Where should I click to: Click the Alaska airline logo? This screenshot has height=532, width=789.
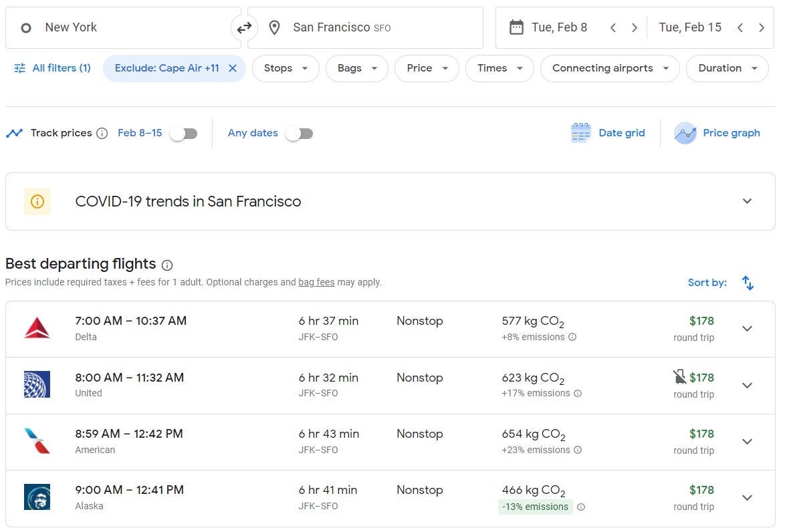coord(37,497)
